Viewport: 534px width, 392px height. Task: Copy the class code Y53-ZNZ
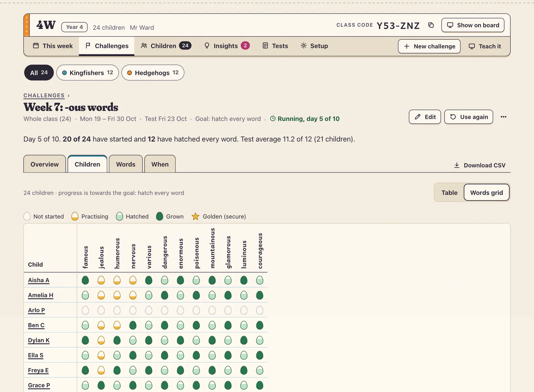[431, 25]
